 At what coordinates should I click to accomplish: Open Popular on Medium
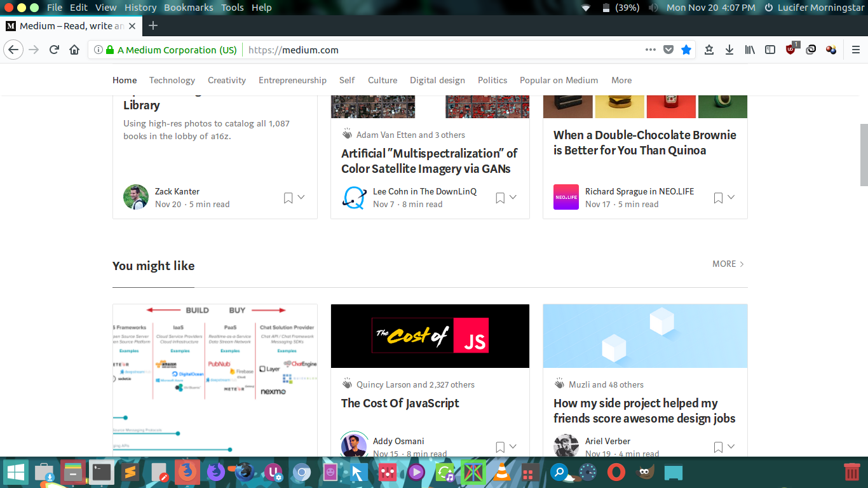[559, 80]
